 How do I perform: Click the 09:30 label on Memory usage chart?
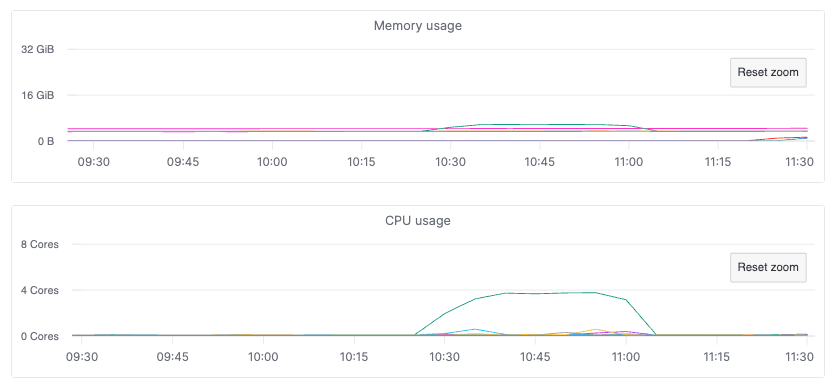93,161
